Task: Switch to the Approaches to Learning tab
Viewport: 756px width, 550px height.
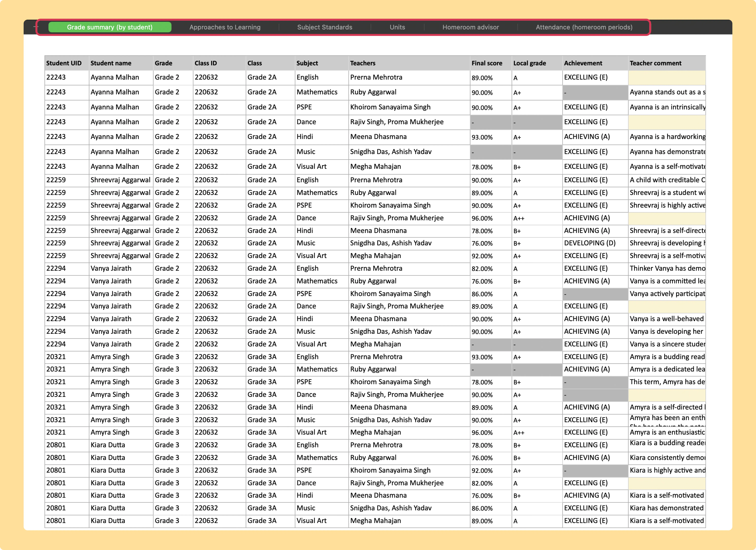Action: coord(225,27)
